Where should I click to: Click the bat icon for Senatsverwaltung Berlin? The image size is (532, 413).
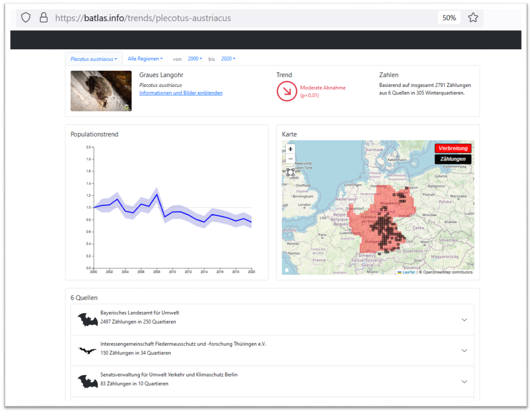coord(88,381)
